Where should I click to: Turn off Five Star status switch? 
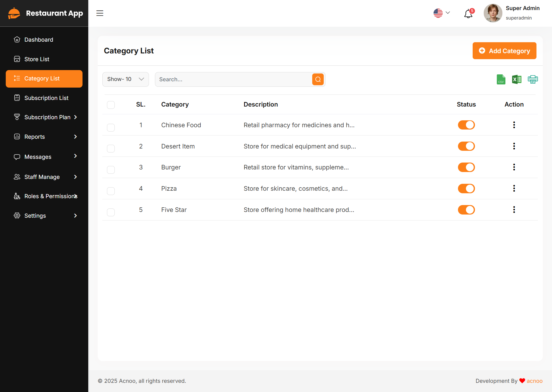coord(466,210)
